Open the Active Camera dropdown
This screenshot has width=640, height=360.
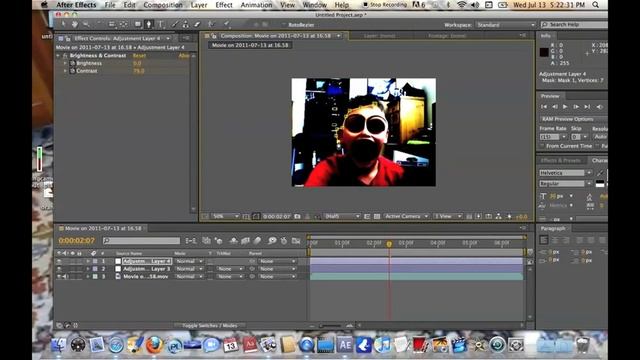(x=406, y=216)
